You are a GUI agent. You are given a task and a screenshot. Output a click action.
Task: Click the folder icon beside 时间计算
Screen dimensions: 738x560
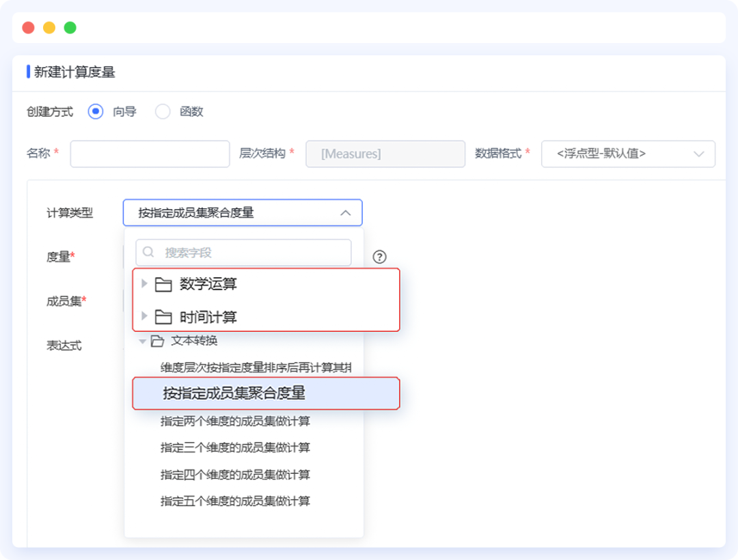point(163,316)
